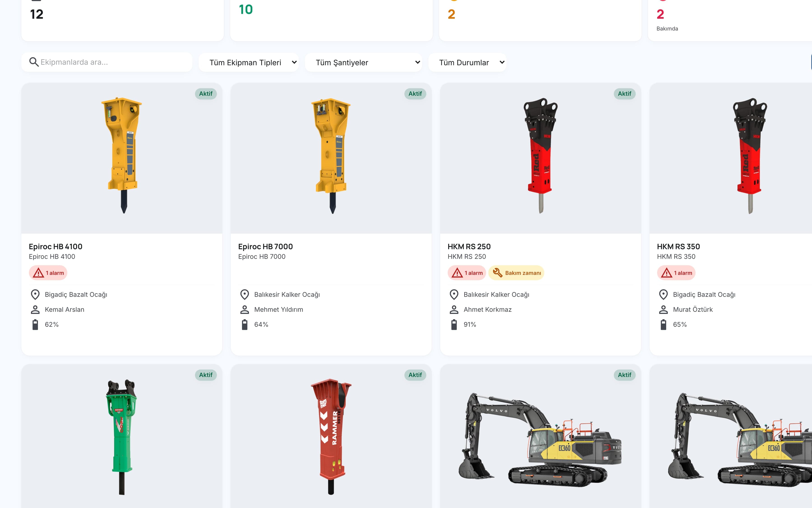Click the location pin icon for Epiroc HB 4100
Image resolution: width=812 pixels, height=508 pixels.
pyautogui.click(x=35, y=295)
